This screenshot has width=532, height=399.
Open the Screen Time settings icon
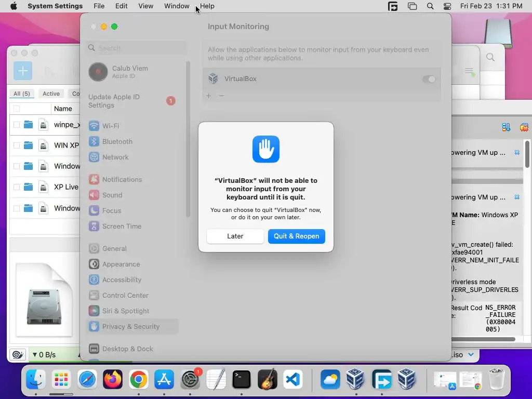(94, 227)
